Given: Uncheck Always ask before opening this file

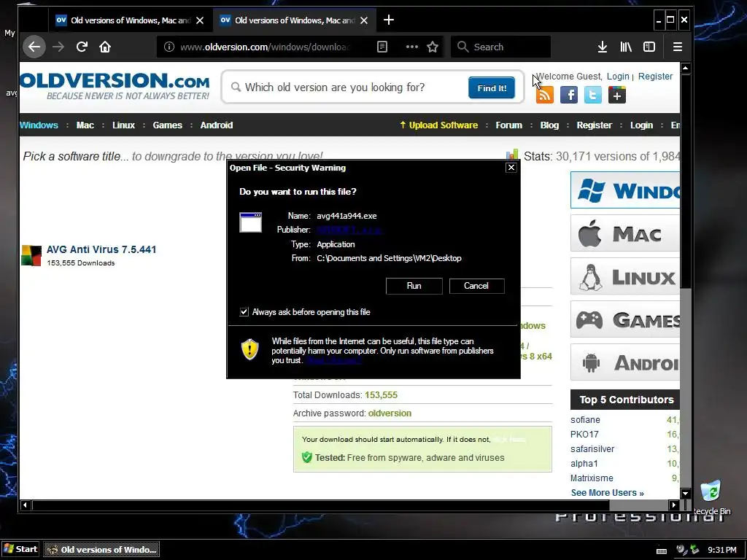Looking at the screenshot, I should pyautogui.click(x=244, y=312).
